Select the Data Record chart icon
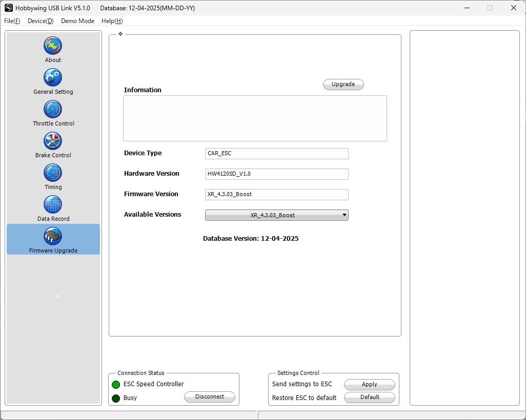 click(x=53, y=204)
